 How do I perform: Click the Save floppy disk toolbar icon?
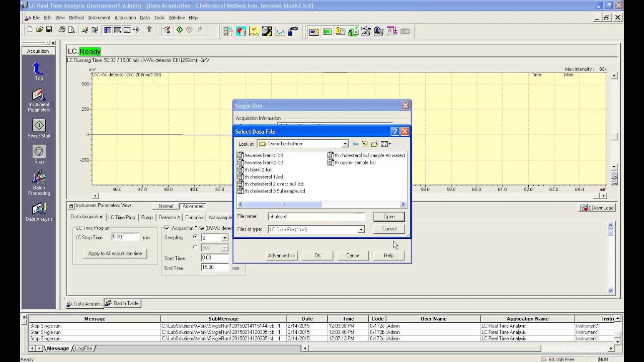pyautogui.click(x=48, y=30)
